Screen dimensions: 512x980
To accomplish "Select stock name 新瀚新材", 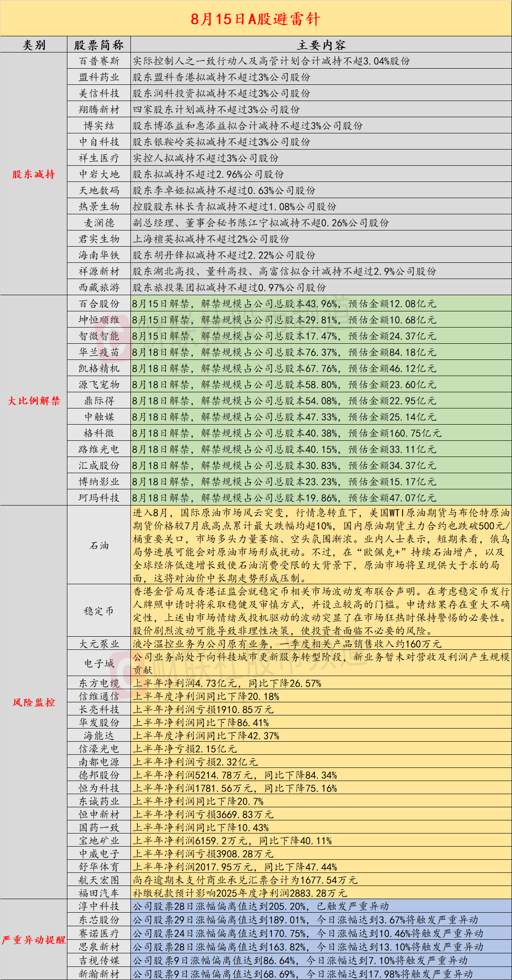I will tap(99, 974).
